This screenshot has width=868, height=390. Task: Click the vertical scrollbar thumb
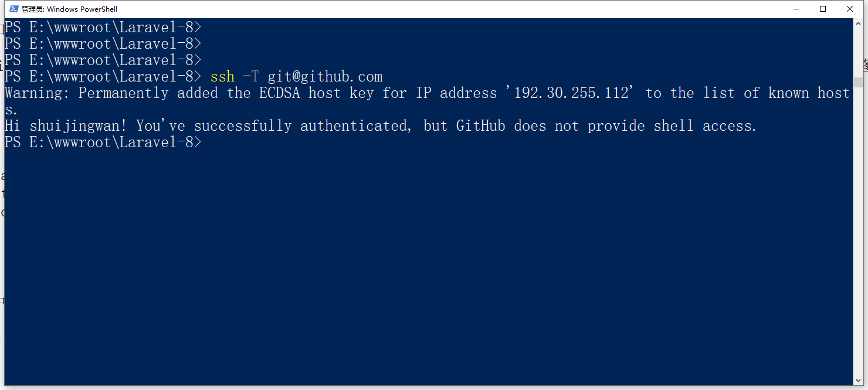click(857, 82)
